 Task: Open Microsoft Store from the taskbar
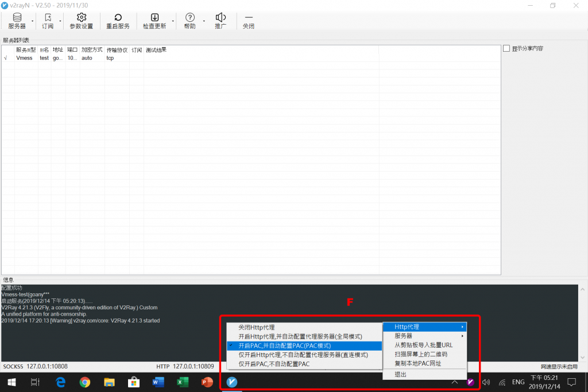[x=133, y=382]
